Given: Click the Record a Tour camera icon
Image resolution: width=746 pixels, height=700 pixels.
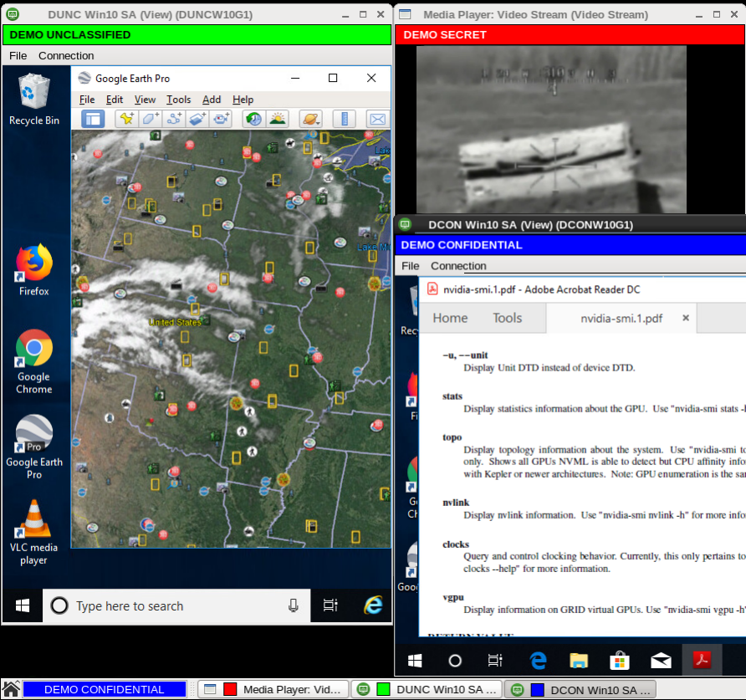Looking at the screenshot, I should click(x=220, y=119).
